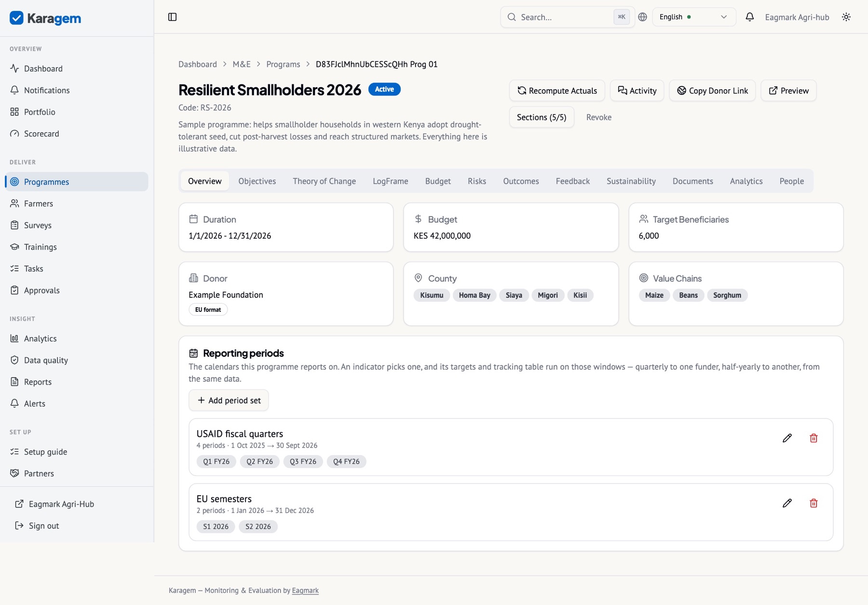
Task: Click the Homa Bay county chip
Action: (475, 295)
